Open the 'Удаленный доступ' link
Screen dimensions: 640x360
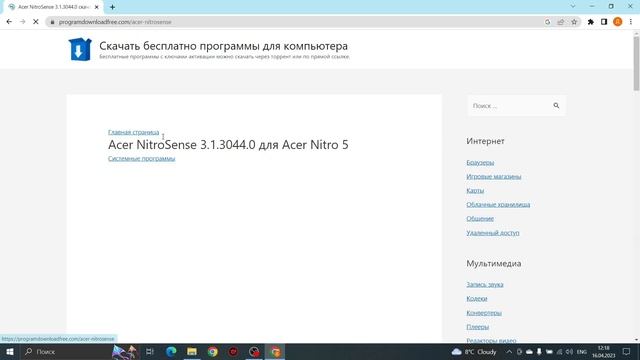[493, 233]
